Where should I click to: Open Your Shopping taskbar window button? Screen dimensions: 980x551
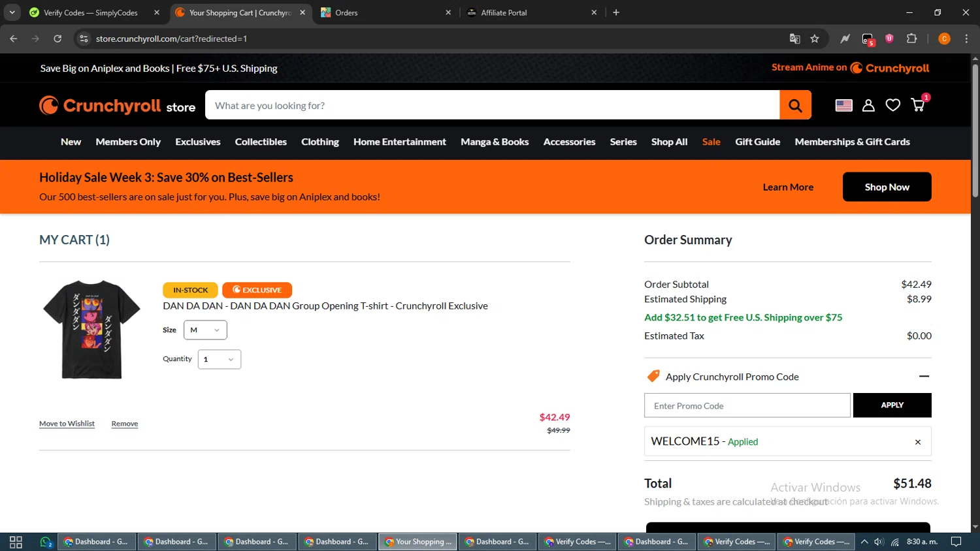417,542
